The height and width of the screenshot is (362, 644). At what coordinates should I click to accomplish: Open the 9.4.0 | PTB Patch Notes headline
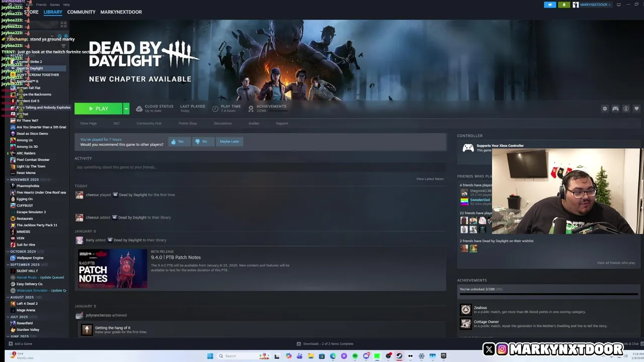pos(176,257)
